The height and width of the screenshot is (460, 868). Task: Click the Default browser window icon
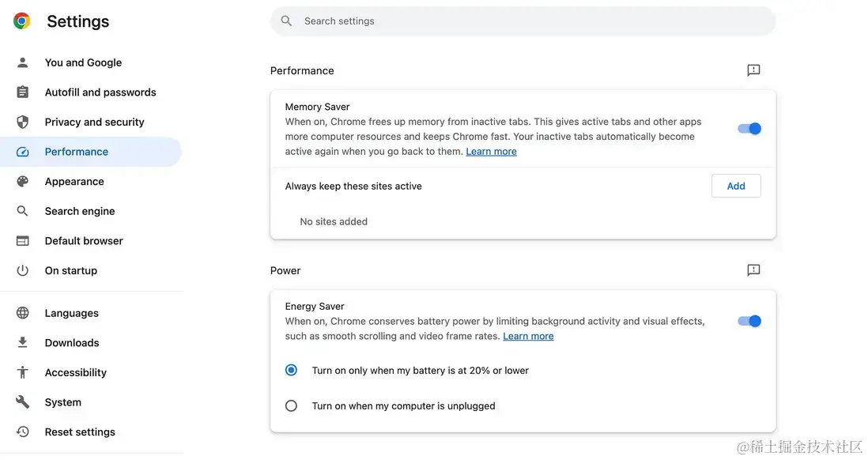[x=22, y=241]
